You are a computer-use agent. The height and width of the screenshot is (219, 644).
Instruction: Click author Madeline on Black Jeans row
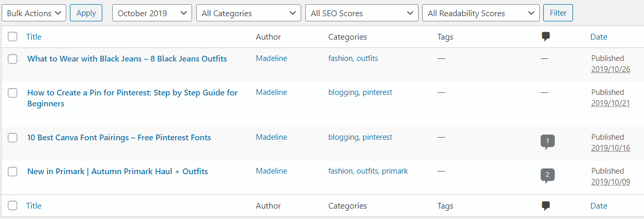point(271,58)
